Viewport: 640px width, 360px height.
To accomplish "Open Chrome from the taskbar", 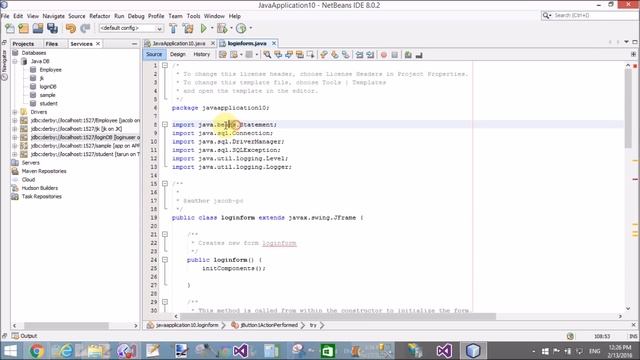I will point(37,351).
